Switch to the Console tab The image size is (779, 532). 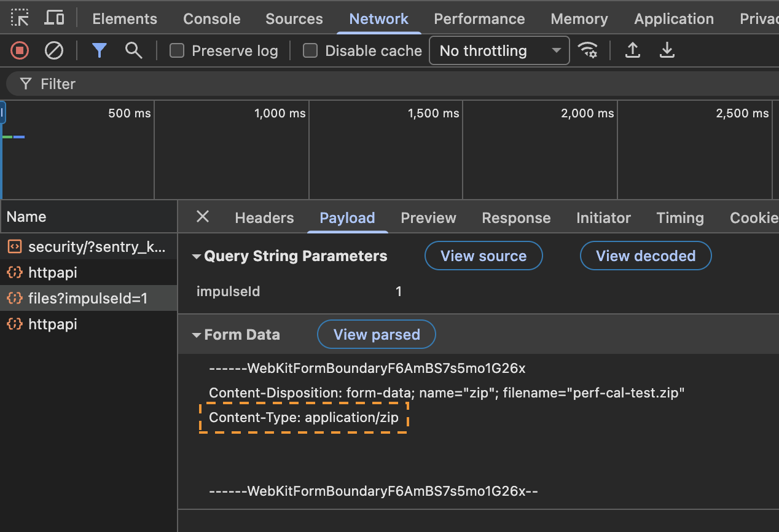[x=211, y=19]
